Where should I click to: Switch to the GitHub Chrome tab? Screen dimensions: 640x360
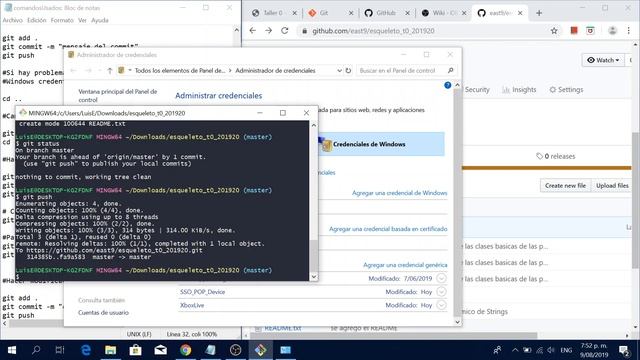pos(386,13)
